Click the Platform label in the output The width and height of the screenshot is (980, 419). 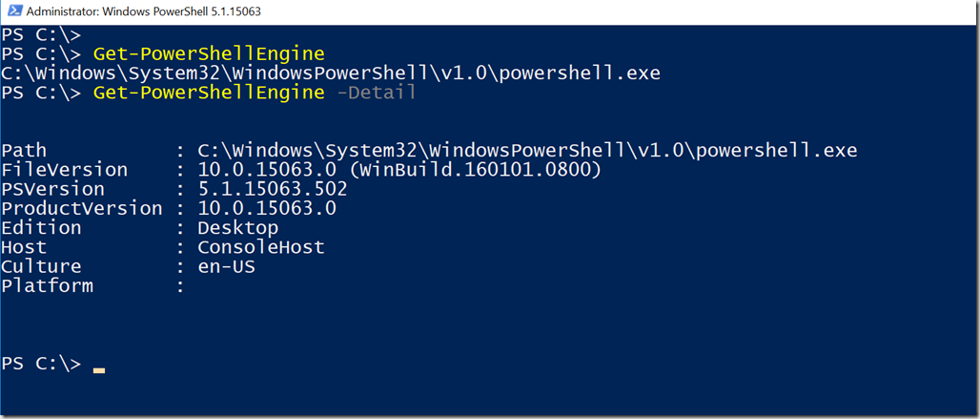tap(47, 286)
